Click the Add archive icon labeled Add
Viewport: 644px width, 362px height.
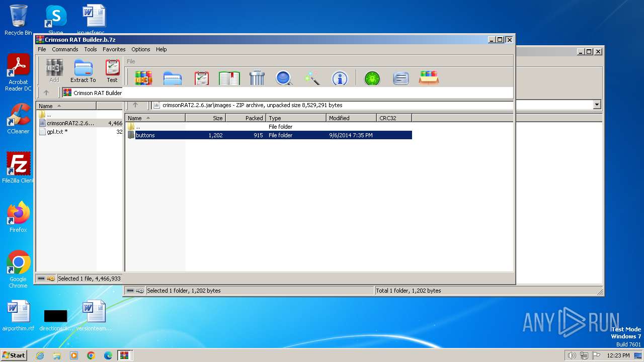(x=54, y=70)
